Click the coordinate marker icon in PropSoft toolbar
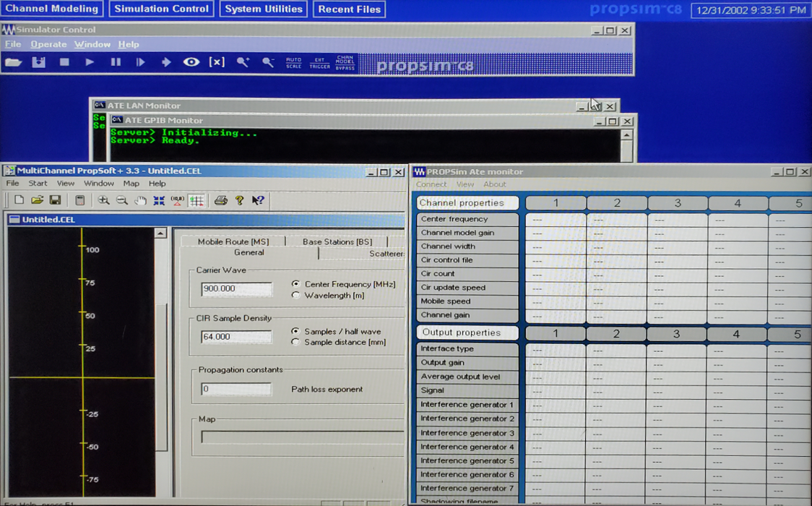Image resolution: width=812 pixels, height=506 pixels. [x=177, y=200]
